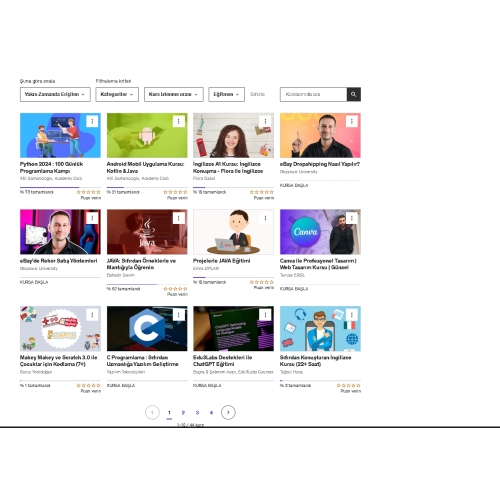Go to page 4 of courses
This screenshot has width=500, height=500.
pos(211,413)
